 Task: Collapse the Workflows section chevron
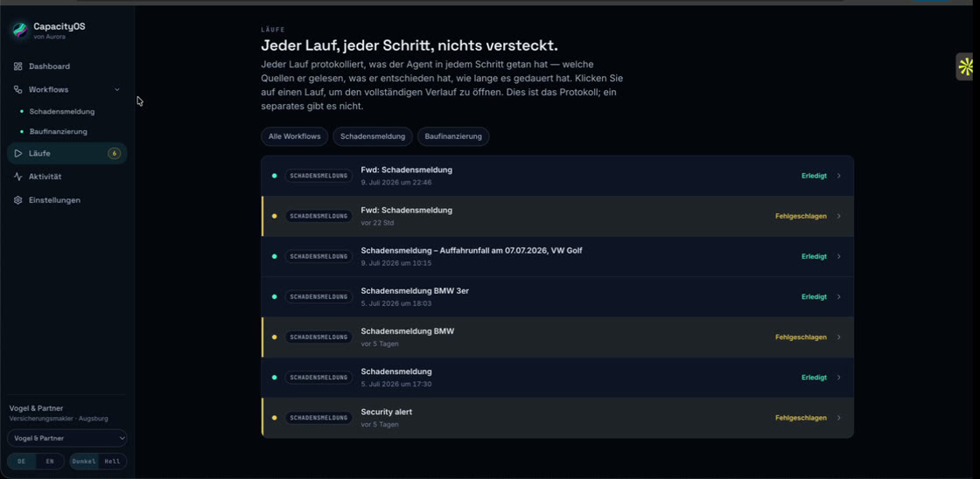click(x=117, y=89)
